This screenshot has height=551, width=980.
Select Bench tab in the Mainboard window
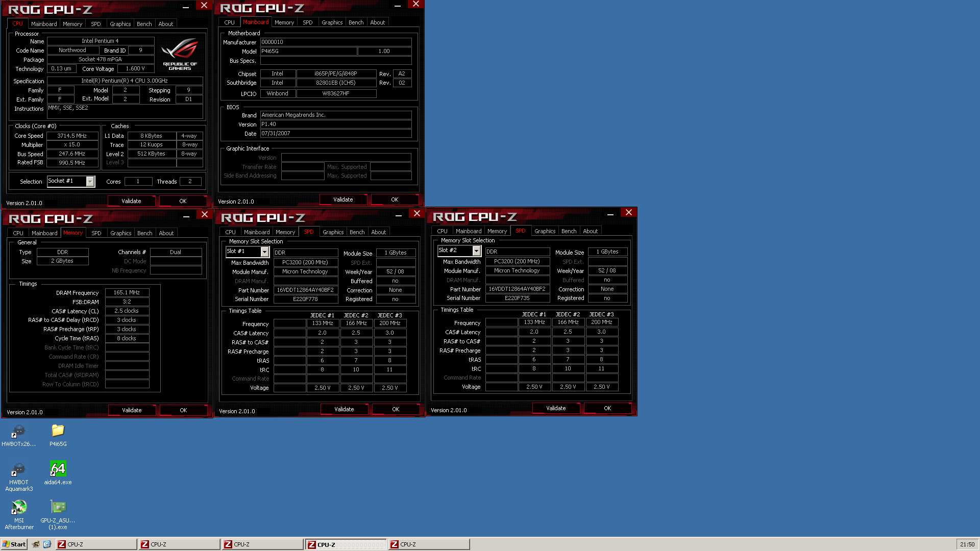[x=356, y=22]
